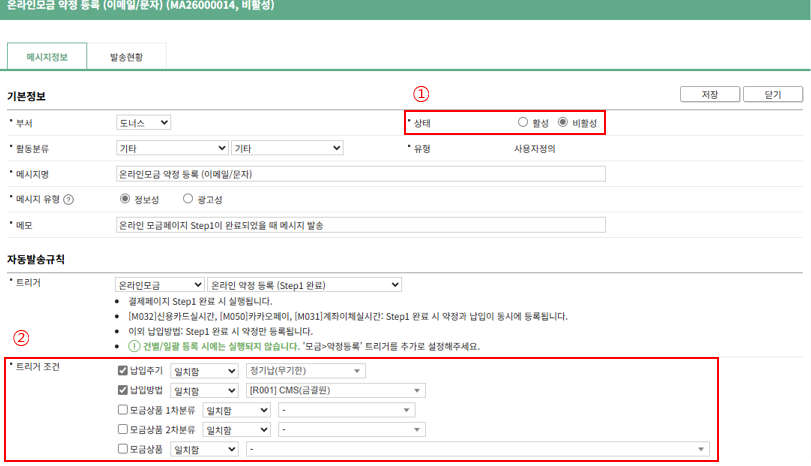Enable the last 모금상품 checkbox

pos(123,448)
